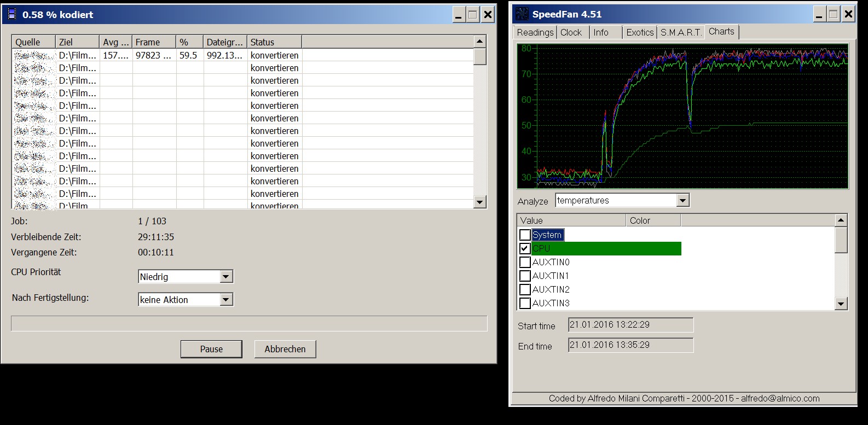Switch to the Exotics tab
868x425 pixels.
pos(640,32)
